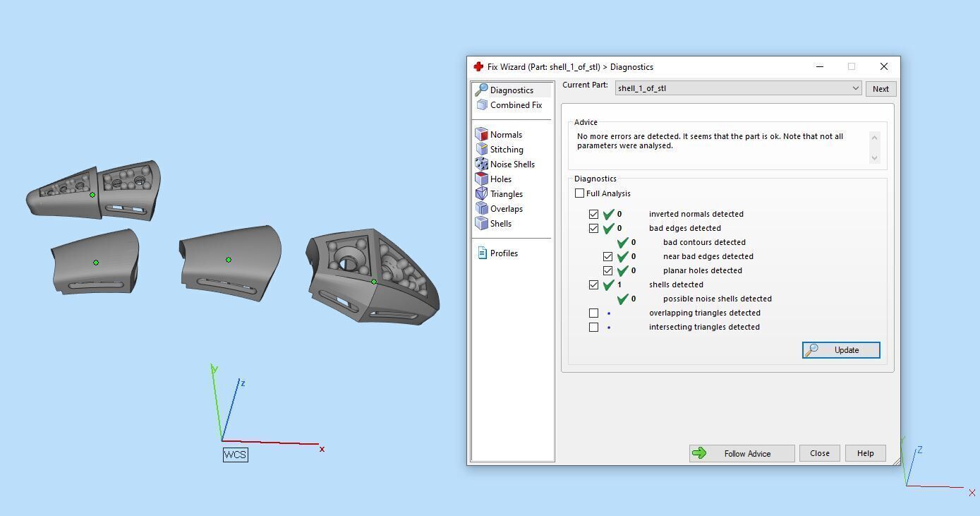Expand the Current Part dropdown

click(x=738, y=88)
